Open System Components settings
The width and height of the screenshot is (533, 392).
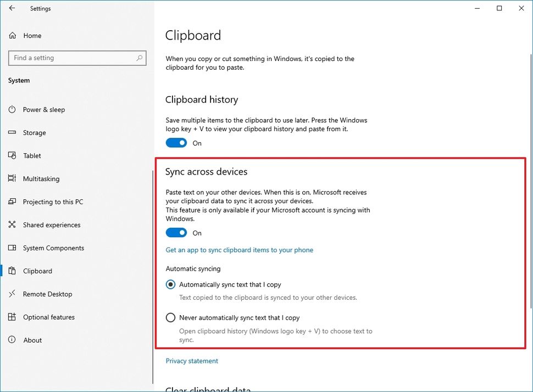[x=53, y=248]
